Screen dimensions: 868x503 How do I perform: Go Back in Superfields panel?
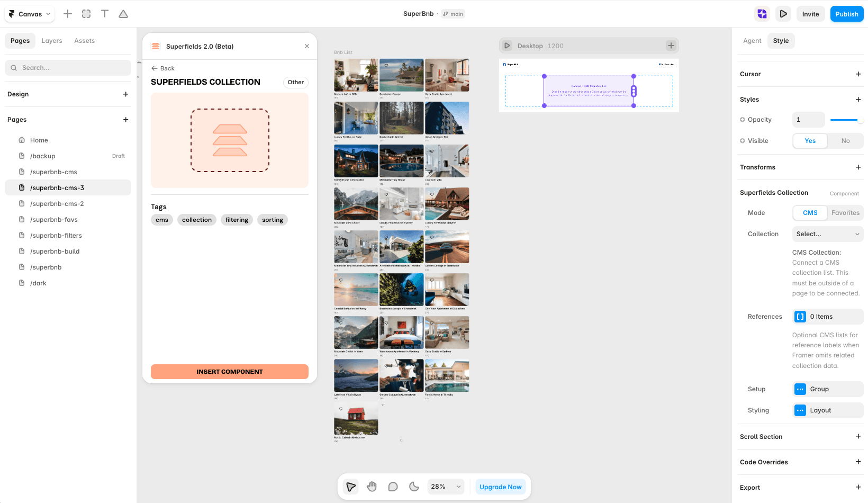pyautogui.click(x=163, y=68)
